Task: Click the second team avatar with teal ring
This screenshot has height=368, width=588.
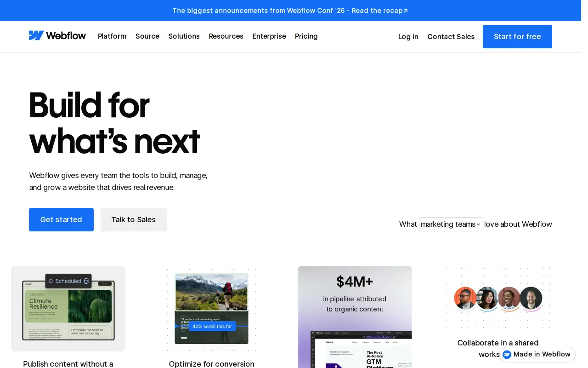Action: [487, 298]
